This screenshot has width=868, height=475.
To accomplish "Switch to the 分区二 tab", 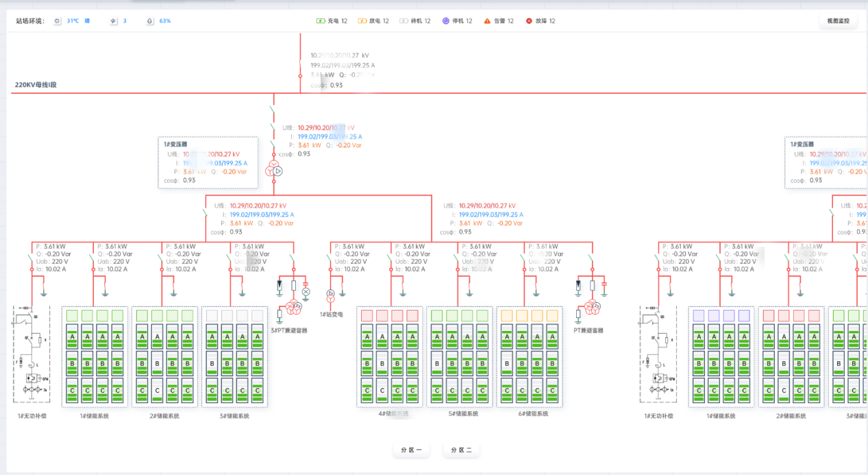I will 461,450.
